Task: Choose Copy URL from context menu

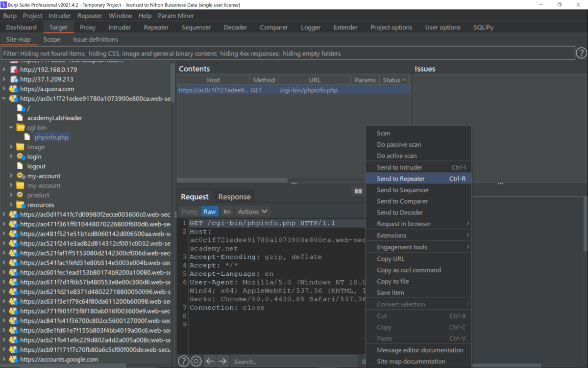Action: pyautogui.click(x=418, y=259)
